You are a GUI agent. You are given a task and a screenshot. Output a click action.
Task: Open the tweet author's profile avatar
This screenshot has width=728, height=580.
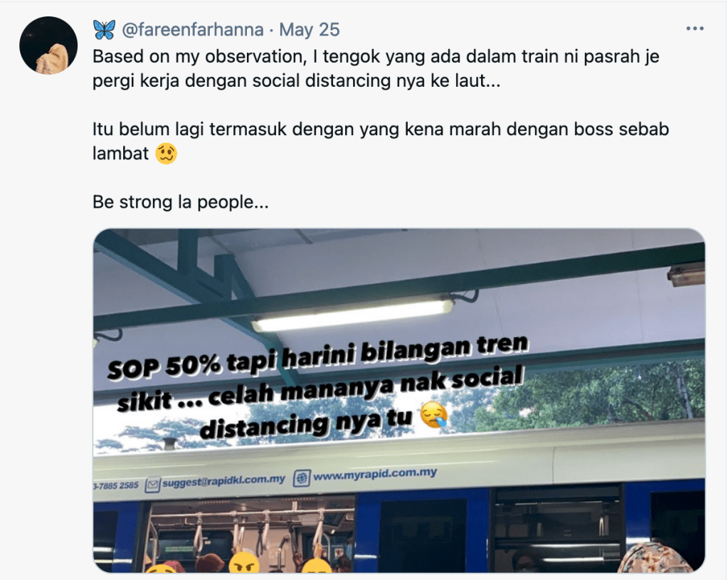(x=48, y=45)
